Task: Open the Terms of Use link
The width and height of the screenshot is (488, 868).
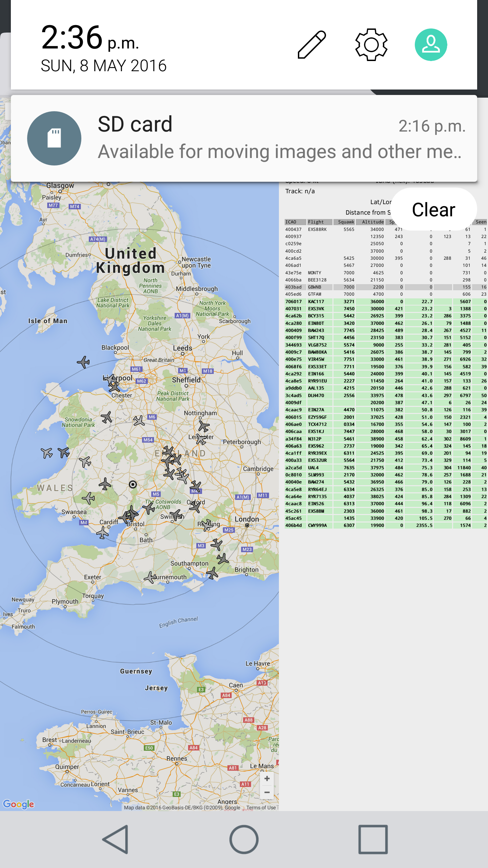Action: click(261, 808)
